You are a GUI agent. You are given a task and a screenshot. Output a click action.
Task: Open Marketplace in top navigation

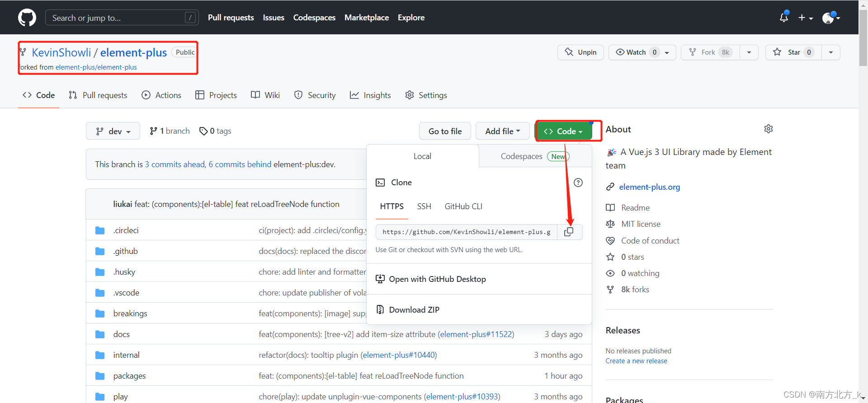[367, 18]
